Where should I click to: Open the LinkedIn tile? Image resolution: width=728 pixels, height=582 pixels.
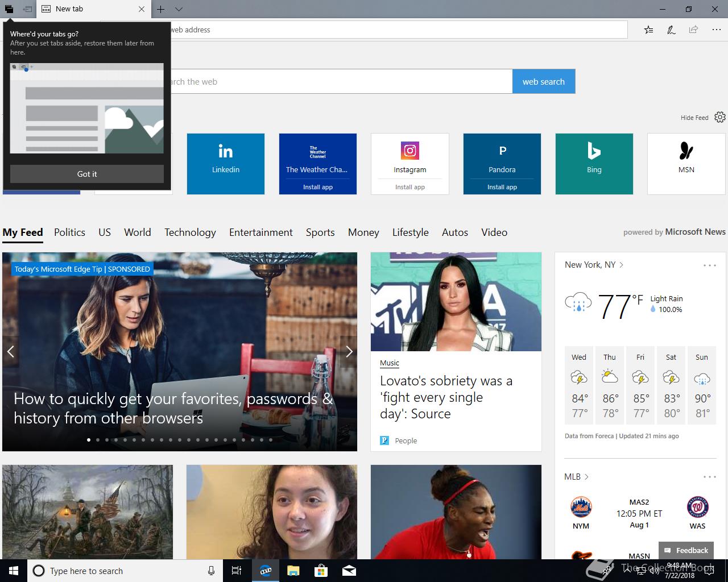(x=226, y=164)
